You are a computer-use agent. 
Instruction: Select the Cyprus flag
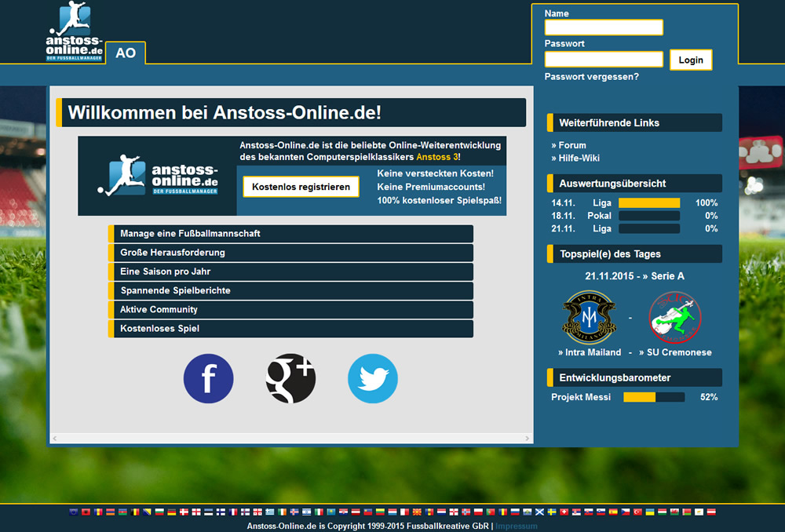pyautogui.click(x=699, y=512)
